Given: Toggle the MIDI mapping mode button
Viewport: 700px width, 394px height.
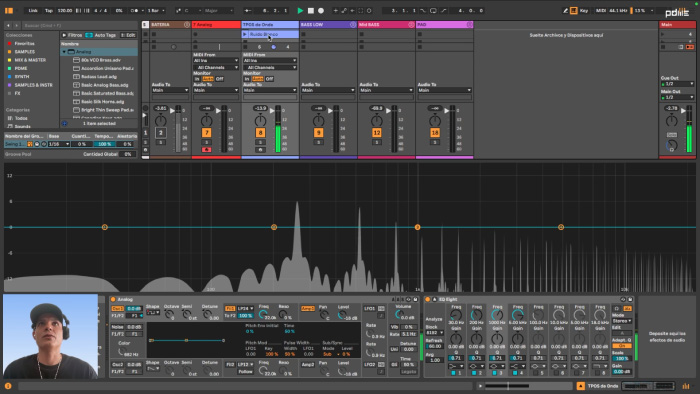Looking at the screenshot, I should (600, 10).
